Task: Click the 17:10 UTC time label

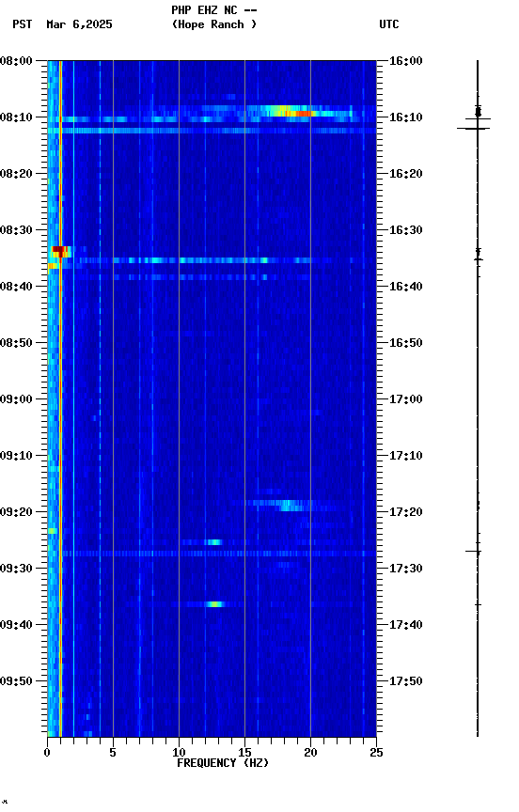Action: pos(405,456)
